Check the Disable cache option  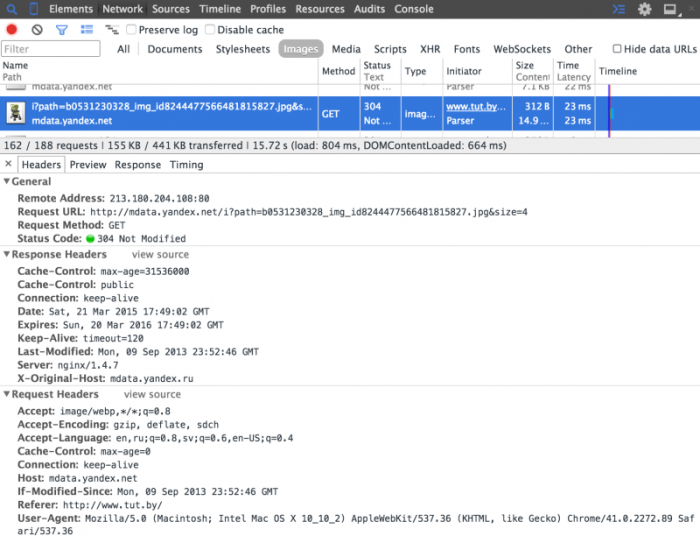pyautogui.click(x=210, y=29)
